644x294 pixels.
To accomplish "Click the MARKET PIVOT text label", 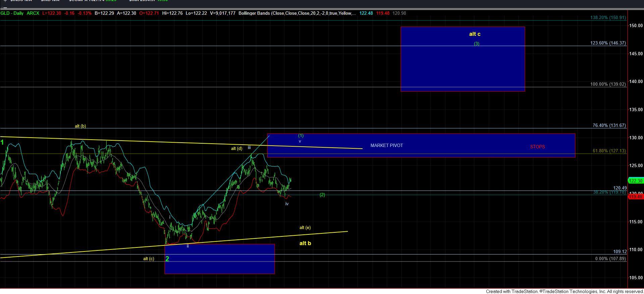I will click(387, 145).
